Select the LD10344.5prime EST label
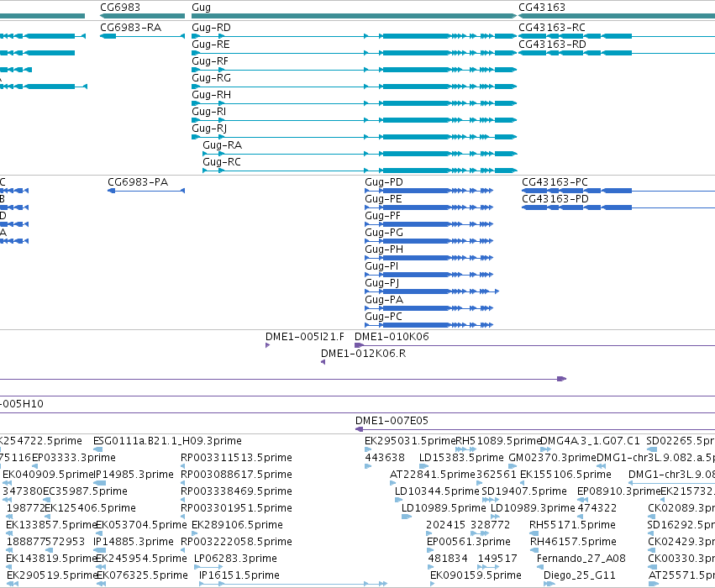Image resolution: width=715 pixels, height=588 pixels. click(x=437, y=491)
